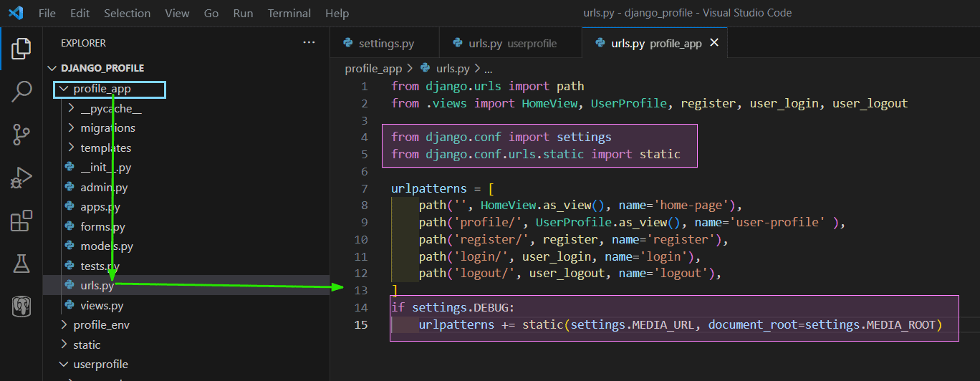980x381 pixels.
Task: Click Python icon beside __init__.py
Action: click(69, 168)
